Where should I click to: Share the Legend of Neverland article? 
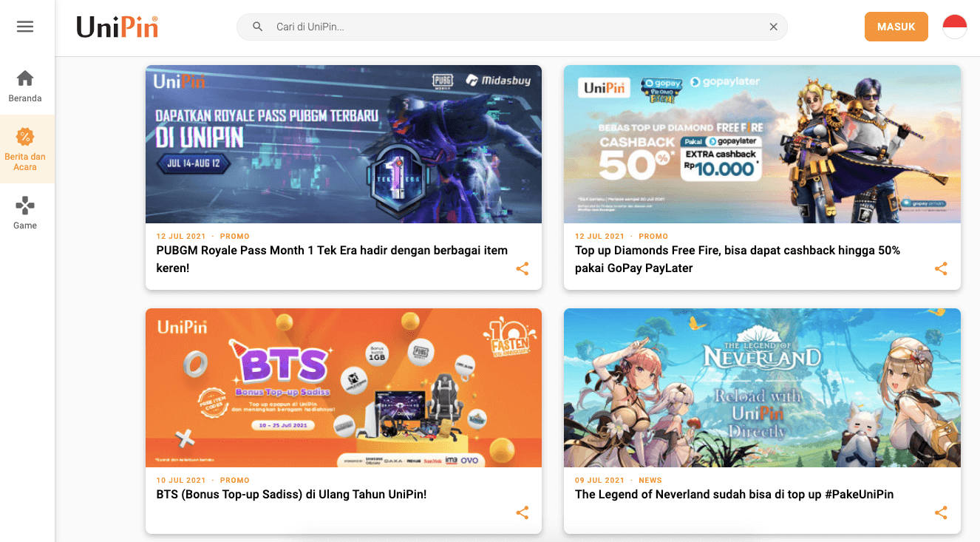[x=941, y=512]
